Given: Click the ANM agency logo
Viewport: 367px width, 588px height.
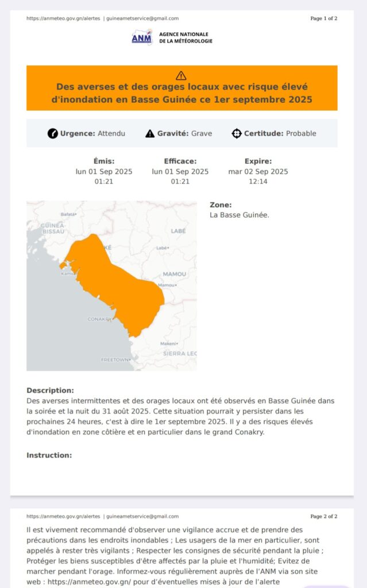Looking at the screenshot, I should [x=142, y=37].
